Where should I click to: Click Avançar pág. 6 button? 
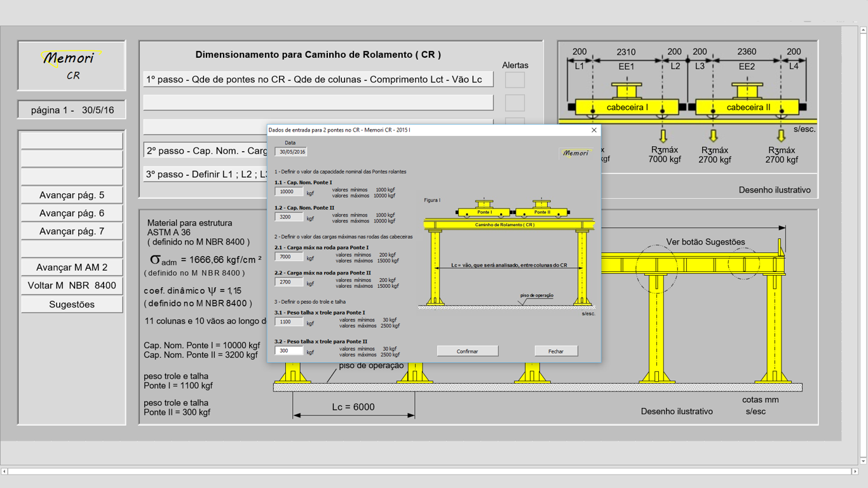coord(72,213)
